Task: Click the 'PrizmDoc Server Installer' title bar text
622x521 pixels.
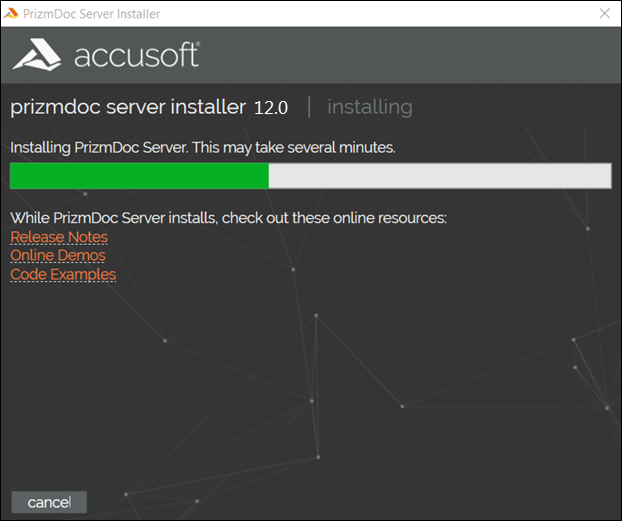Action: 92,14
